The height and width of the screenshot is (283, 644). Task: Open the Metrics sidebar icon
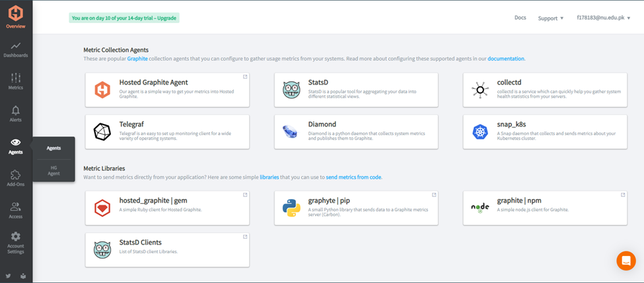click(x=16, y=78)
